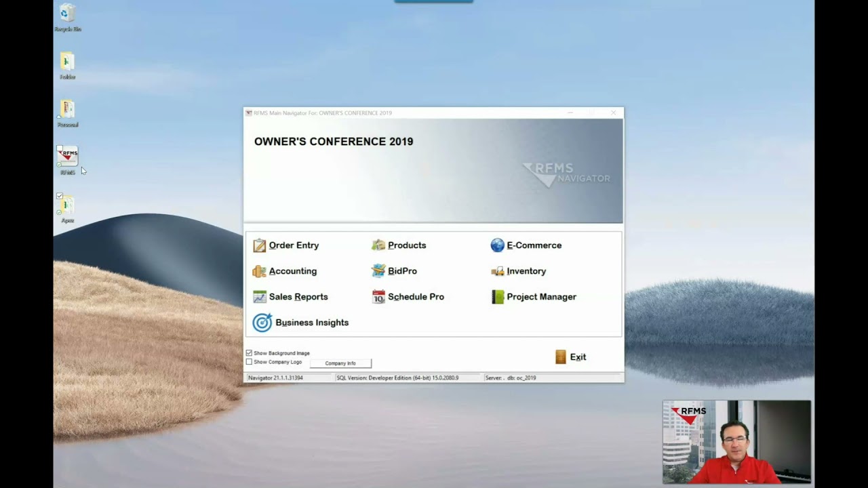Click the OWNER'S CONFERENCE 2019 heading
The width and height of the screenshot is (868, 488).
pyautogui.click(x=334, y=142)
